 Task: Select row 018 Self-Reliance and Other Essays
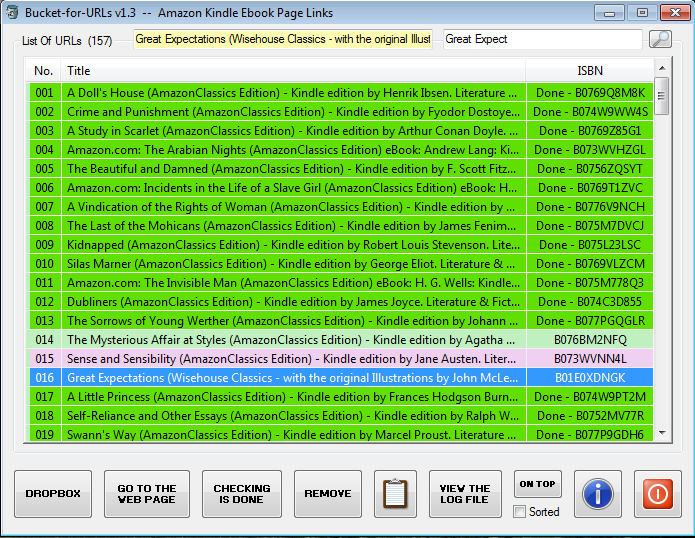[340, 416]
